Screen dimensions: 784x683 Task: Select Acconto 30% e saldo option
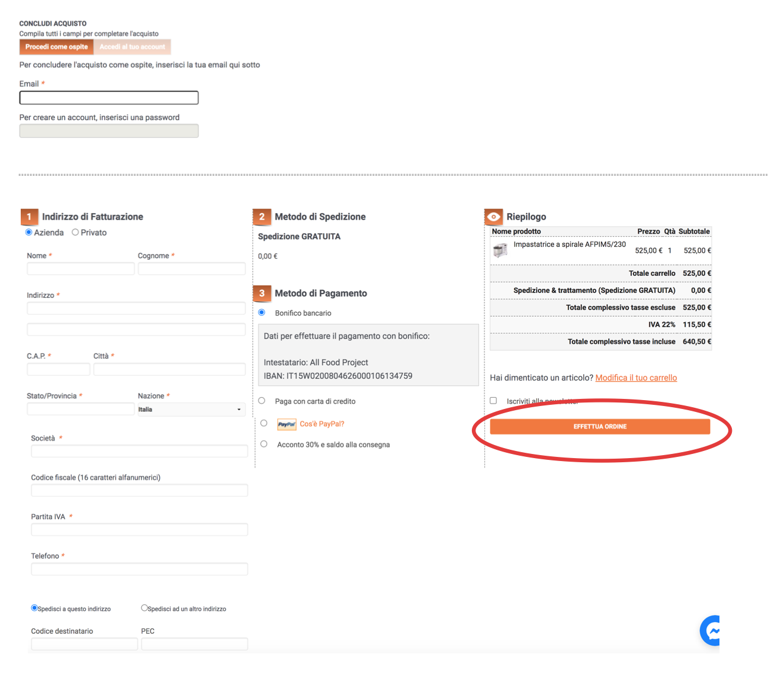pyautogui.click(x=264, y=444)
